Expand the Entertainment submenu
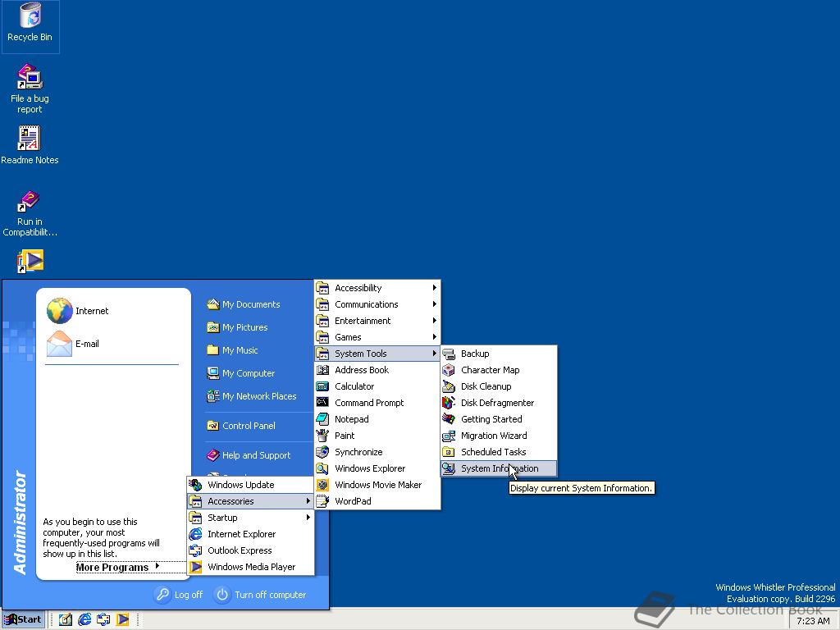 (x=377, y=321)
